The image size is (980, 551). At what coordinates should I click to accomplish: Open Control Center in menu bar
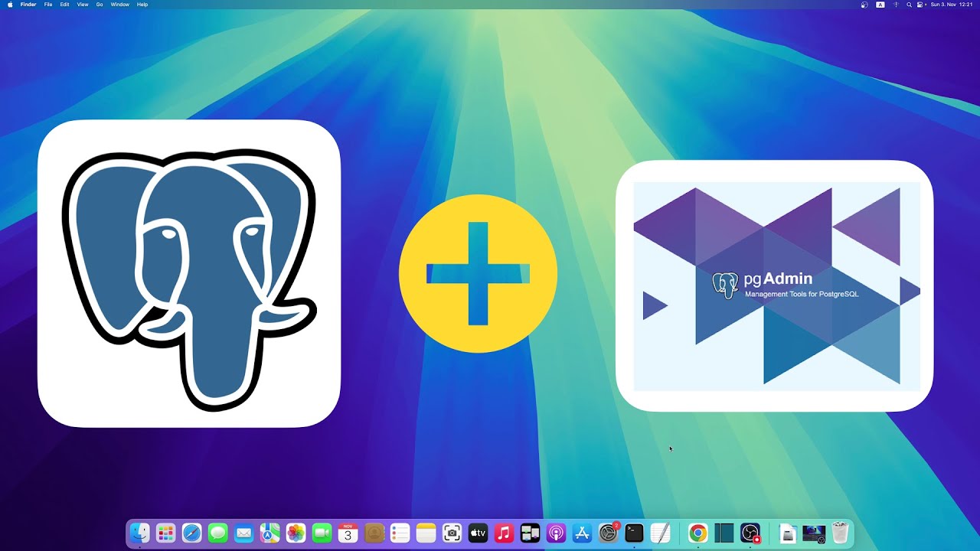tap(920, 5)
